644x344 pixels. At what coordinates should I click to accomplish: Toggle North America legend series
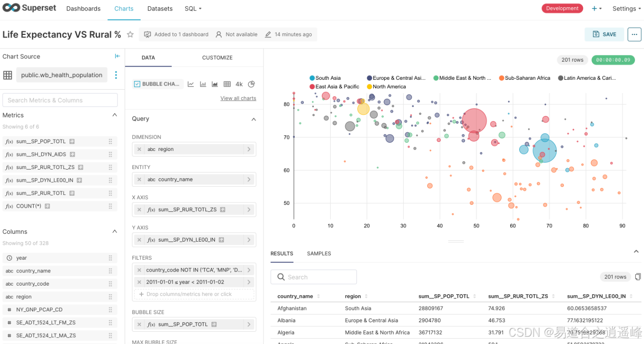point(386,87)
